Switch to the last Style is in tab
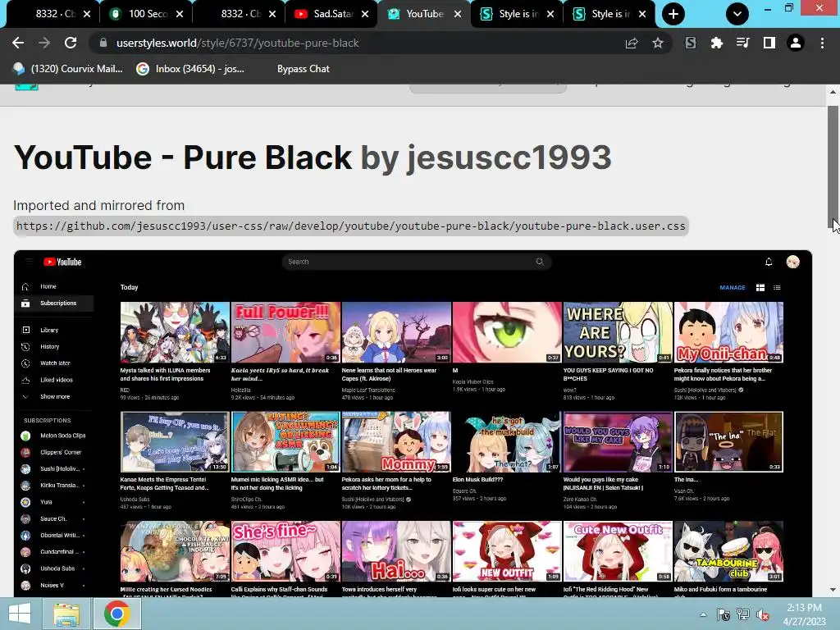The width and height of the screenshot is (840, 630). [609, 14]
